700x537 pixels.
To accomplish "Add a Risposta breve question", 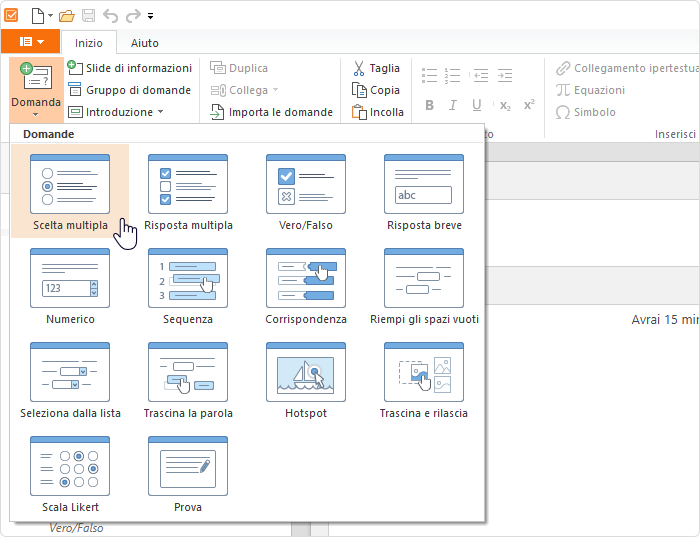I will click(424, 191).
